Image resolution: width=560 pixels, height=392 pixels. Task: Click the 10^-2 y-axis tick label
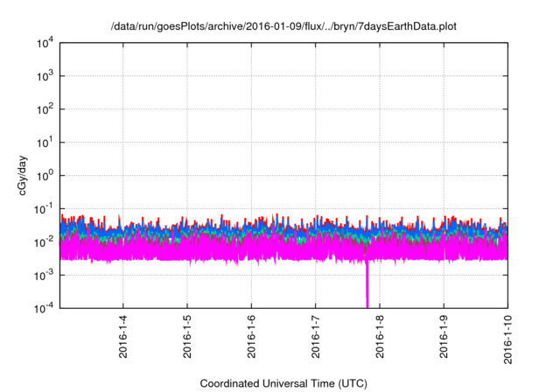click(x=44, y=242)
